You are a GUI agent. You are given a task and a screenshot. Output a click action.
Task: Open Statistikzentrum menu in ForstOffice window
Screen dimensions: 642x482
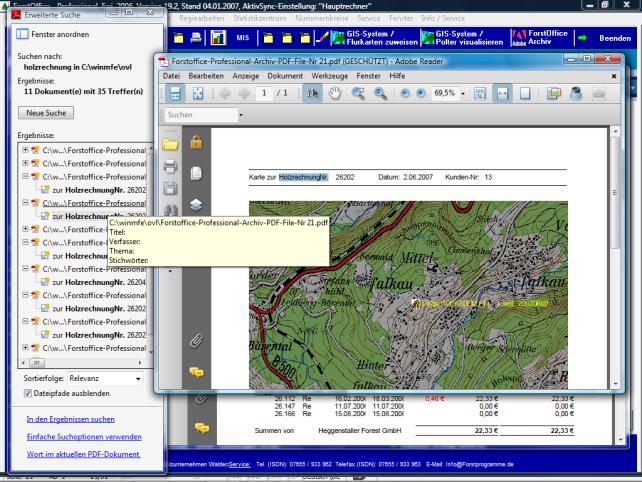click(x=260, y=18)
